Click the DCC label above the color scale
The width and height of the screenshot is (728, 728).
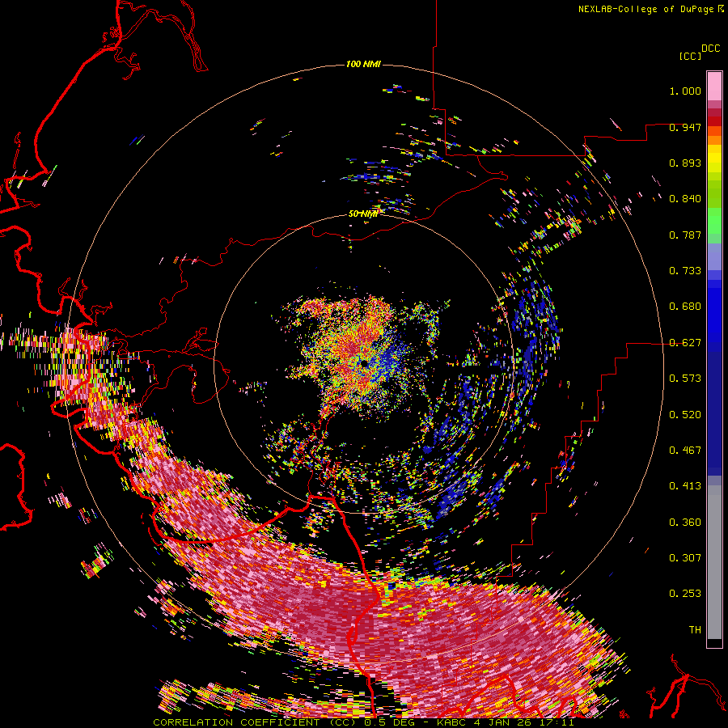pyautogui.click(x=711, y=49)
